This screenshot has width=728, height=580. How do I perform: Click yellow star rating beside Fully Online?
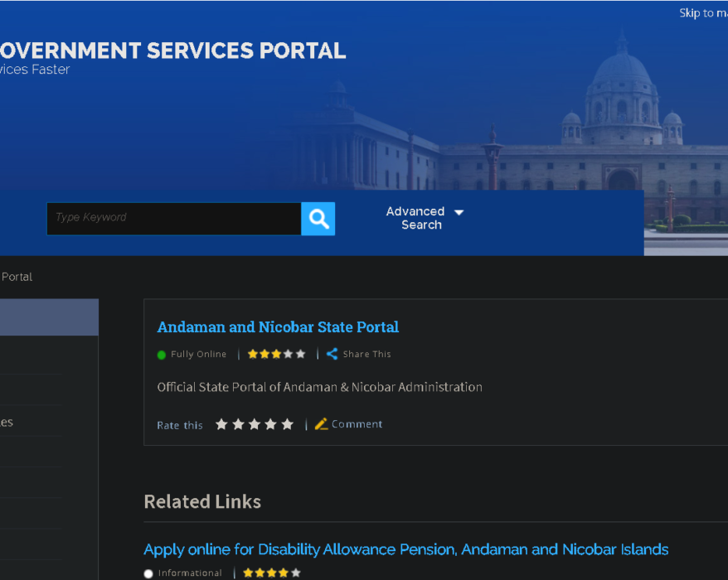pyautogui.click(x=276, y=354)
